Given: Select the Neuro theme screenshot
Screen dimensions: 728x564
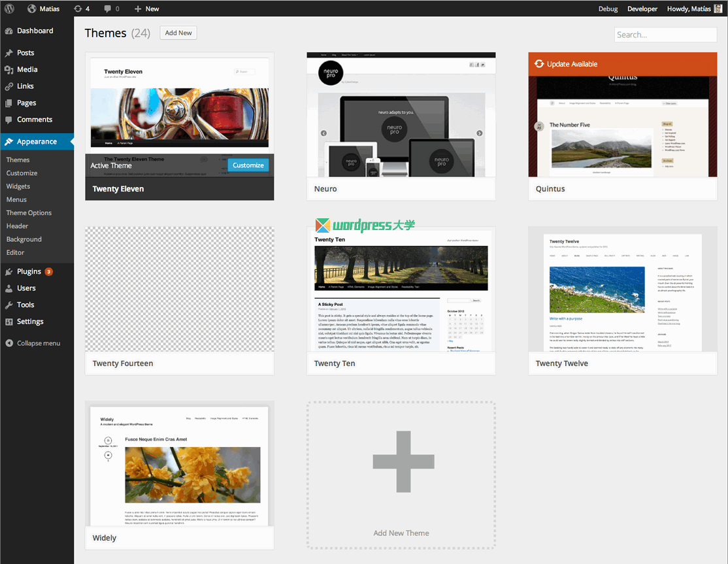Looking at the screenshot, I should (401, 114).
